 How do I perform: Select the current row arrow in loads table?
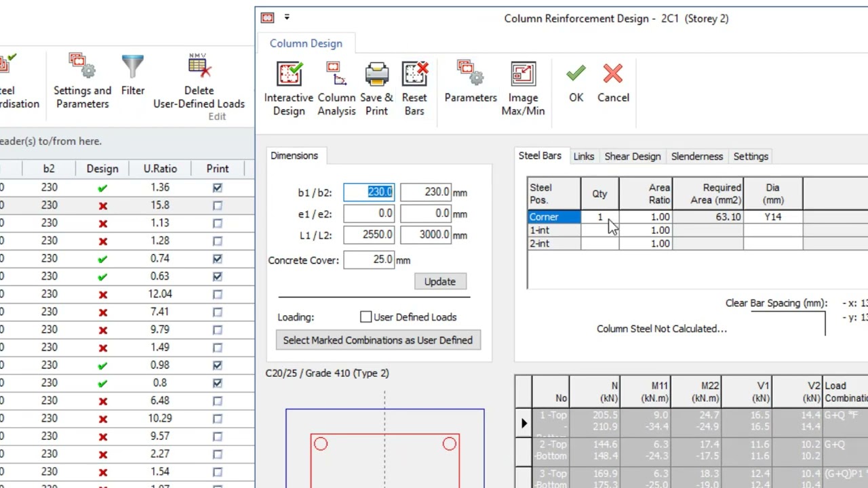pos(524,424)
